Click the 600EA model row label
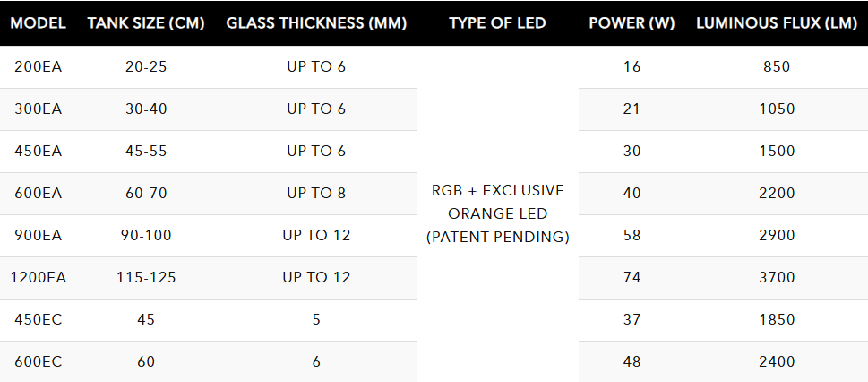 coord(38,193)
